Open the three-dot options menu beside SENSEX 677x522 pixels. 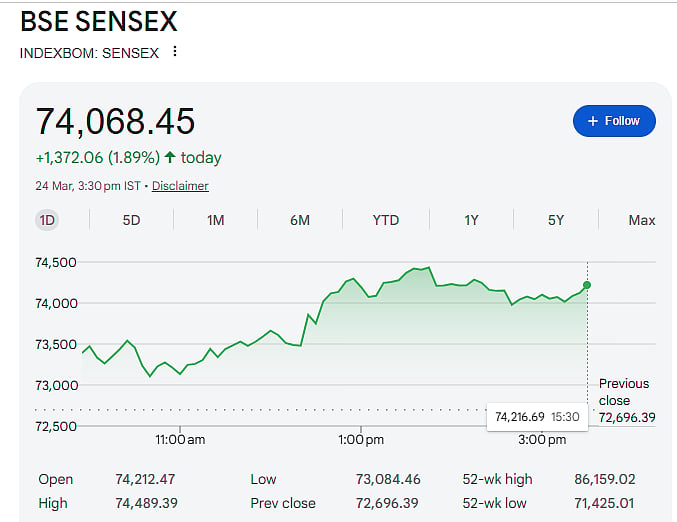pyautogui.click(x=174, y=51)
